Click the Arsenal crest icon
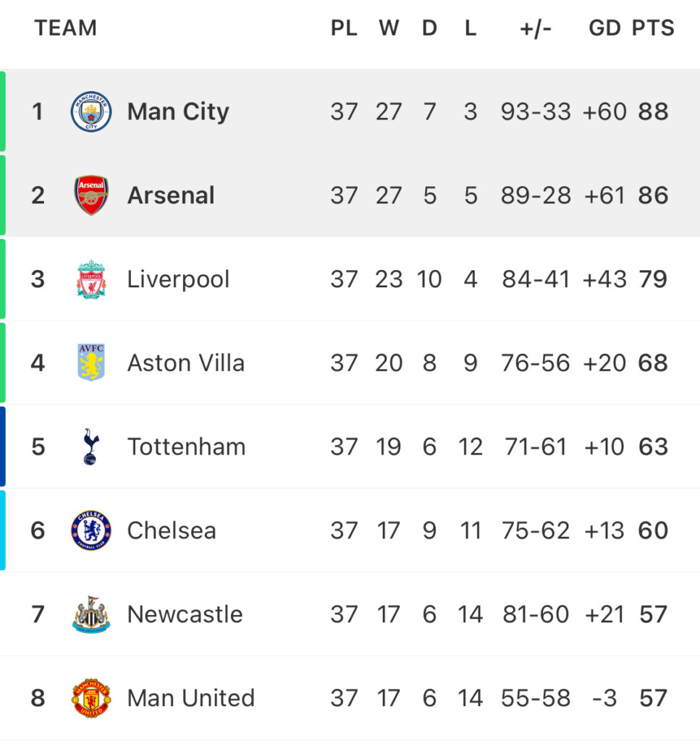 [x=91, y=195]
